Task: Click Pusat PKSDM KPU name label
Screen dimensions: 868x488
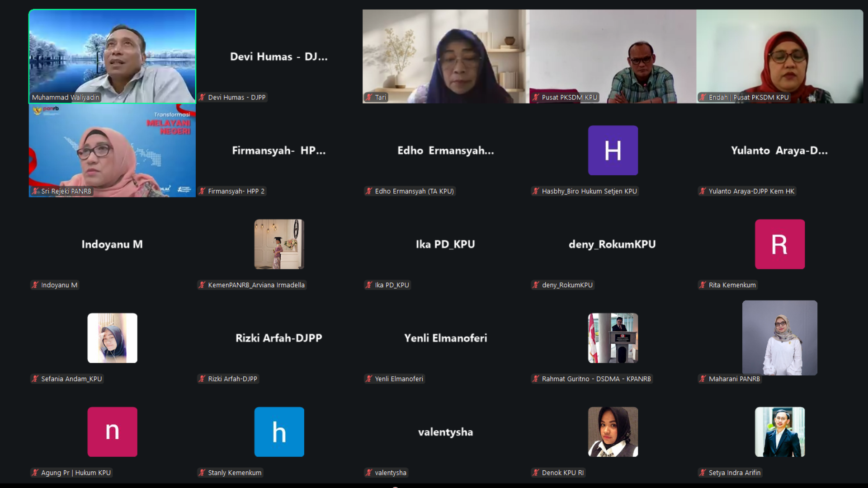Action: (569, 97)
